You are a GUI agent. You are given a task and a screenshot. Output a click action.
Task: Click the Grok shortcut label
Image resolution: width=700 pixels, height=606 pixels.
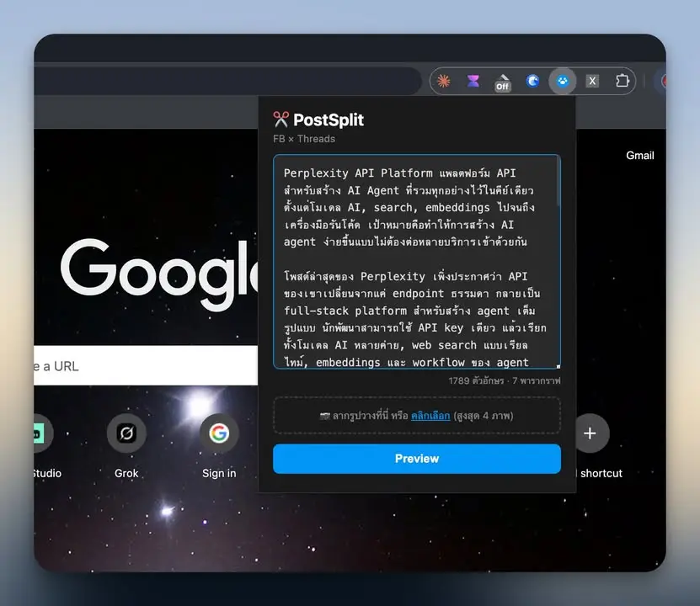click(x=126, y=473)
